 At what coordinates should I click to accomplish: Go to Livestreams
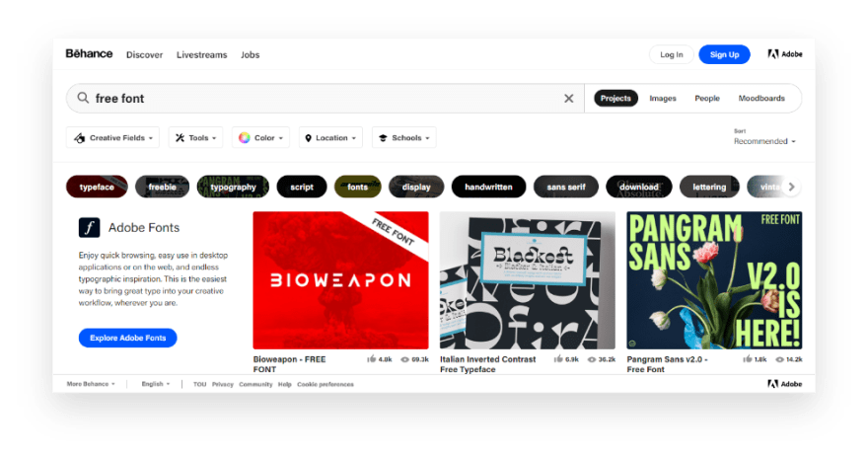[x=201, y=55]
